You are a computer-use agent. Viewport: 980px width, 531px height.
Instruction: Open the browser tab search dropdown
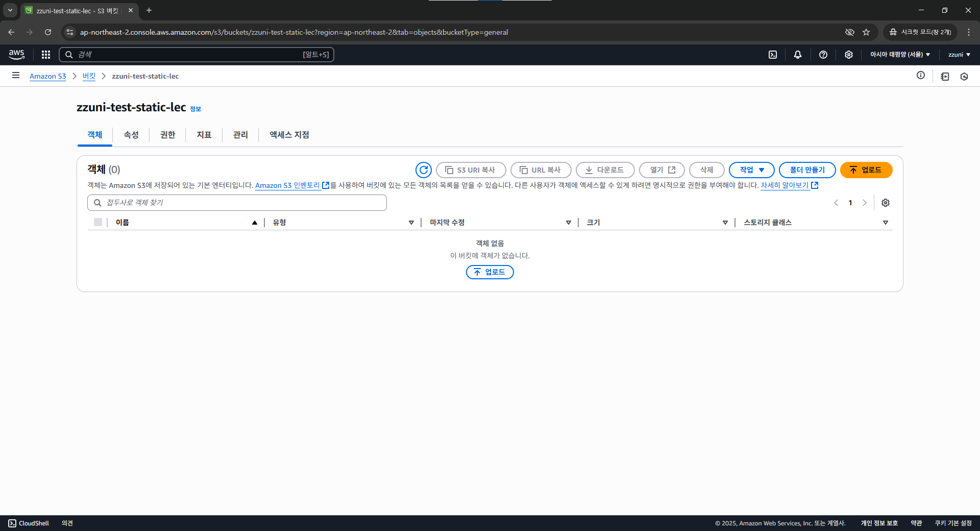(x=10, y=10)
